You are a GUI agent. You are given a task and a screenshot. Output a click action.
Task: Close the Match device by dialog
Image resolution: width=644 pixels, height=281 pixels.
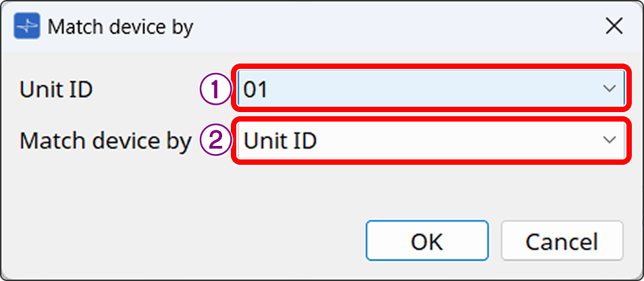[x=614, y=26]
